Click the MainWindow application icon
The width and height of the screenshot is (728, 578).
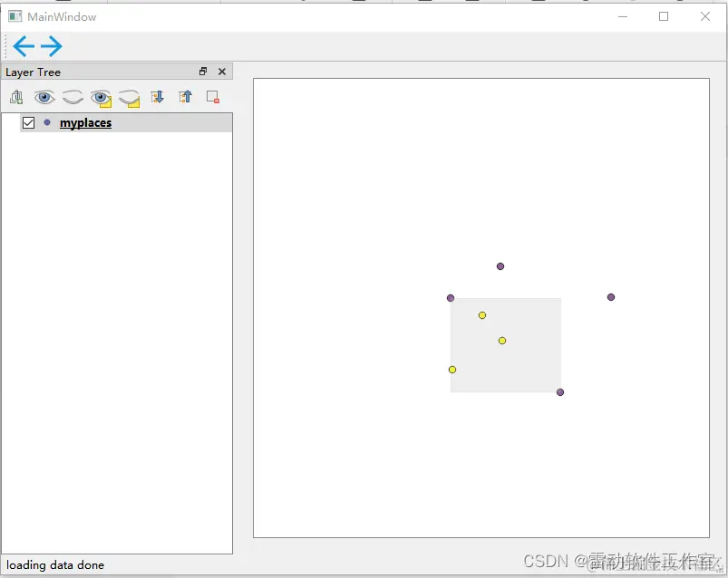pos(15,16)
